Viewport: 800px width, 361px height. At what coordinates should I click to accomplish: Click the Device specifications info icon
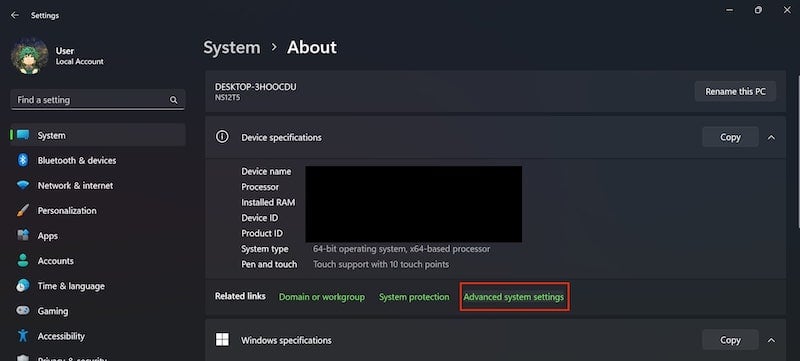222,137
